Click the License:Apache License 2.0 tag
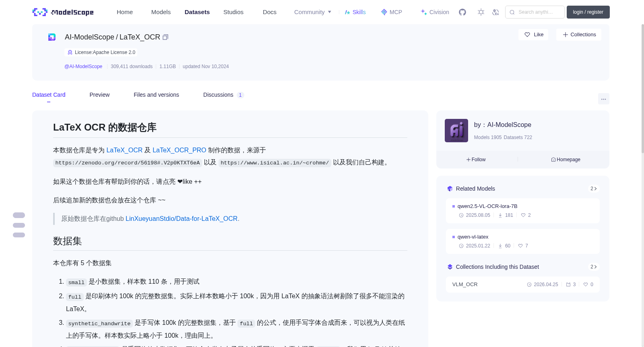Screen dimensions: 644x347 coord(101,52)
